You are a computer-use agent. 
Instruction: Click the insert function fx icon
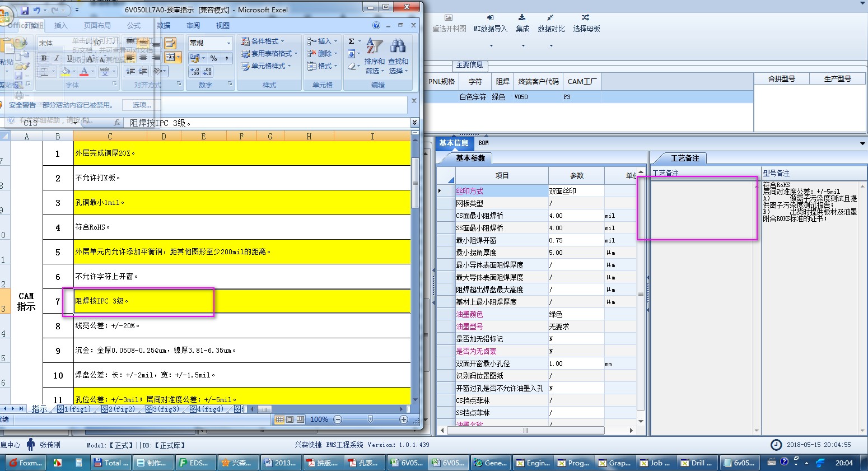tap(117, 123)
